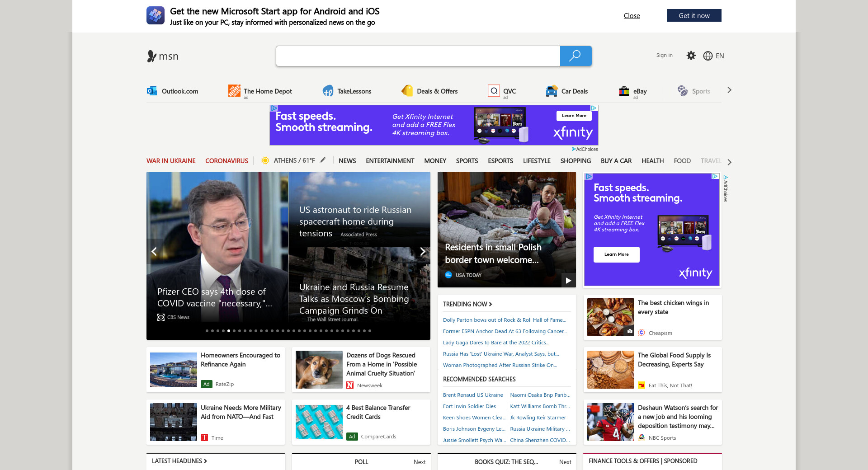The width and height of the screenshot is (868, 470).
Task: Open Dolly Parton trending story link
Action: pyautogui.click(x=504, y=320)
